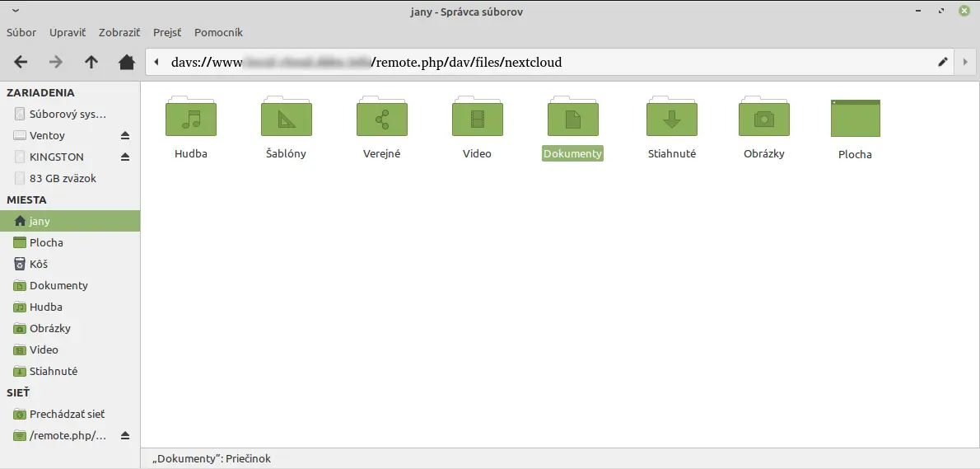Click the davs:// location address field
This screenshot has height=469, width=980.
(550, 62)
